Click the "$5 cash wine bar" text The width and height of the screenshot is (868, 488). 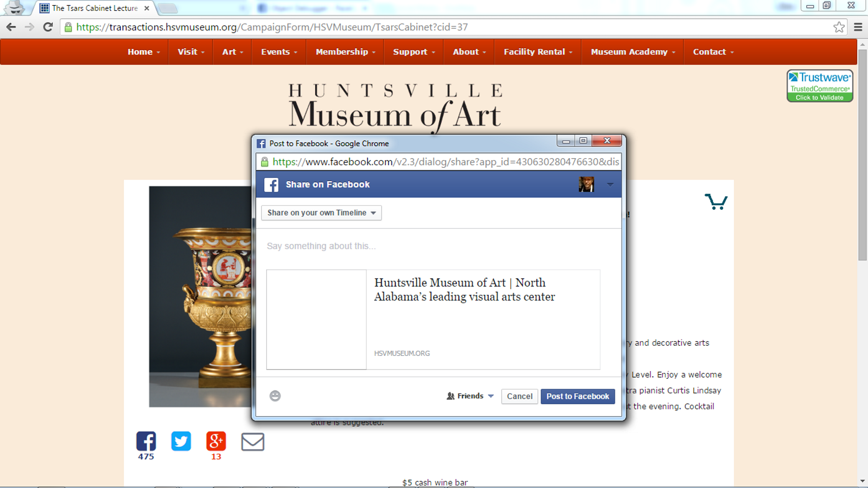coord(435,482)
